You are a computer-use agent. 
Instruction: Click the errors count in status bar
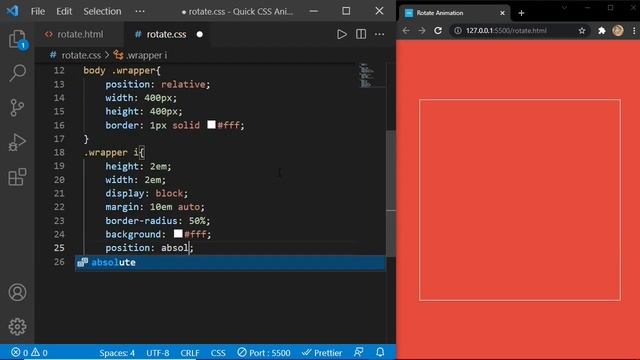tap(20, 353)
